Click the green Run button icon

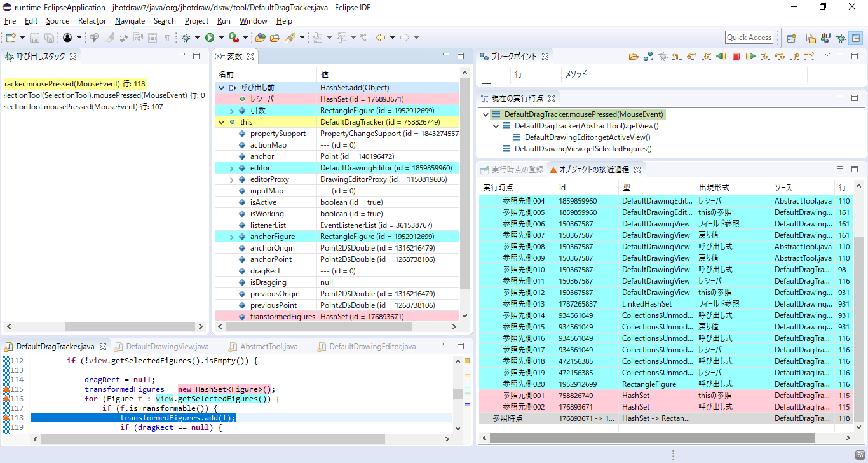210,38
